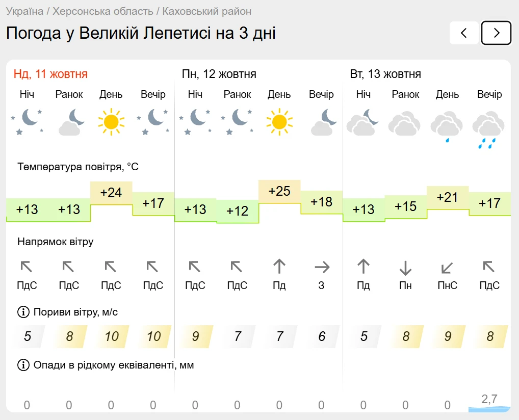Click the next days arrow button
This screenshot has width=519, height=420.
[496, 33]
